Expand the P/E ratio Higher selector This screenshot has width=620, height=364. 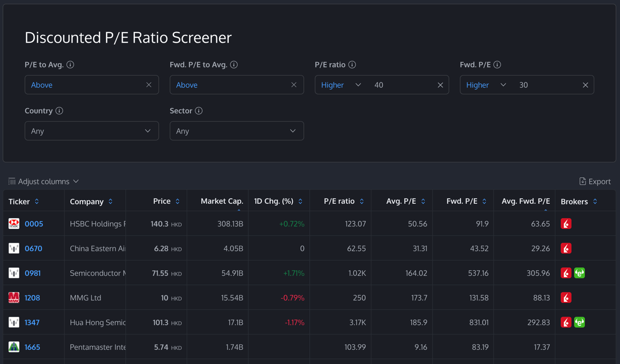coord(341,85)
